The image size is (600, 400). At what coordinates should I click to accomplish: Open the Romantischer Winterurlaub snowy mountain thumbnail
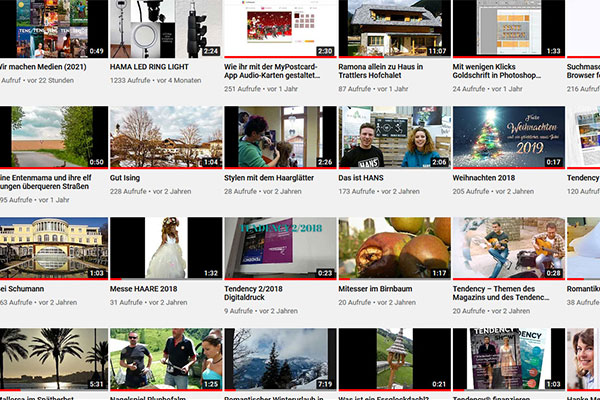click(280, 359)
